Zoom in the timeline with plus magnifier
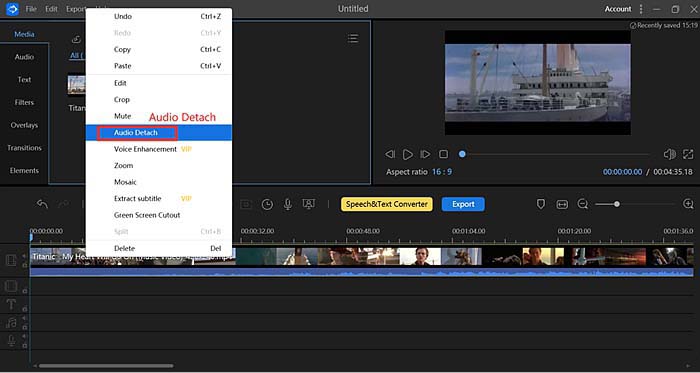The width and height of the screenshot is (700, 373). (688, 204)
